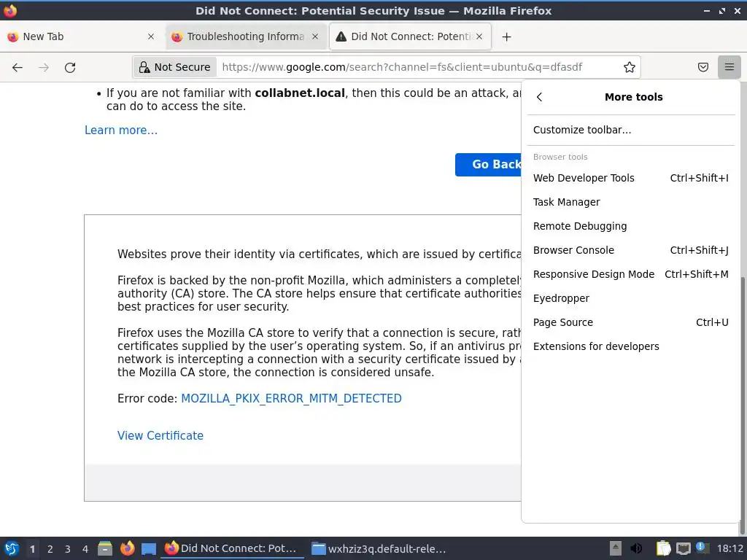Switch to workspace 1
Image resolution: width=747 pixels, height=560 pixels.
[32, 549]
